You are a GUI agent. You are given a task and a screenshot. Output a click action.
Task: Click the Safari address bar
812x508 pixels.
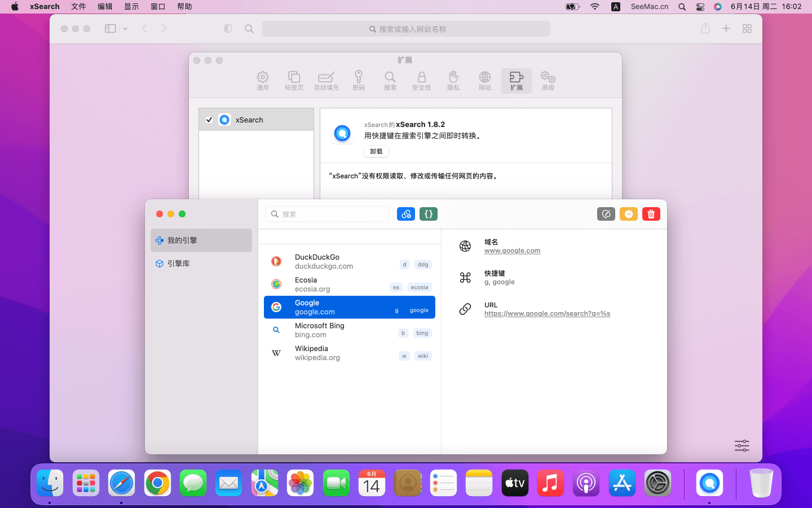point(406,29)
